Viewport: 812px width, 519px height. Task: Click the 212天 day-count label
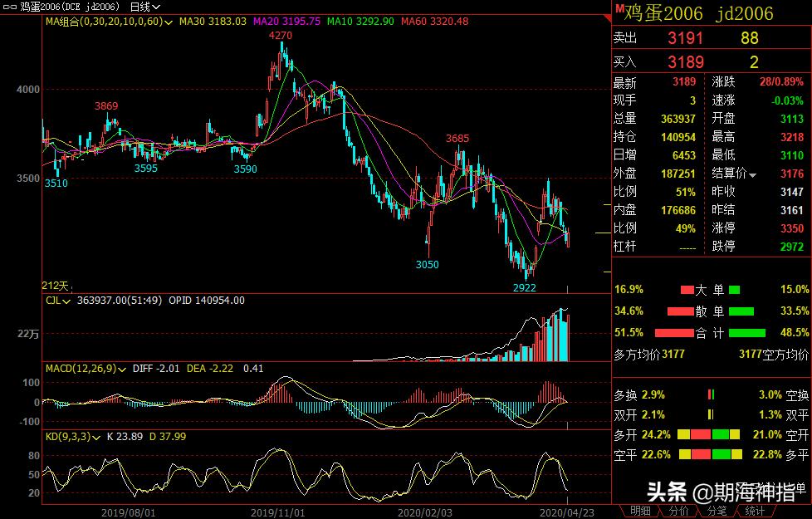coord(56,286)
